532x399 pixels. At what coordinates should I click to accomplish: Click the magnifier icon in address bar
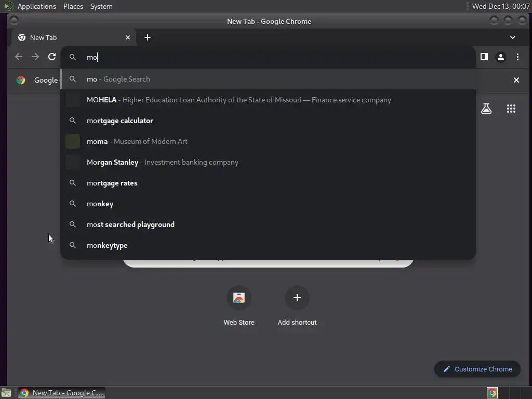[x=73, y=57]
